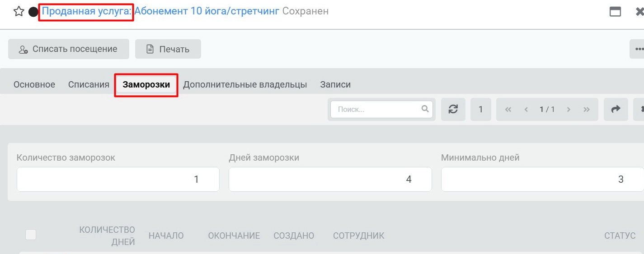Click the 'Минимально дней' value field

542,179
